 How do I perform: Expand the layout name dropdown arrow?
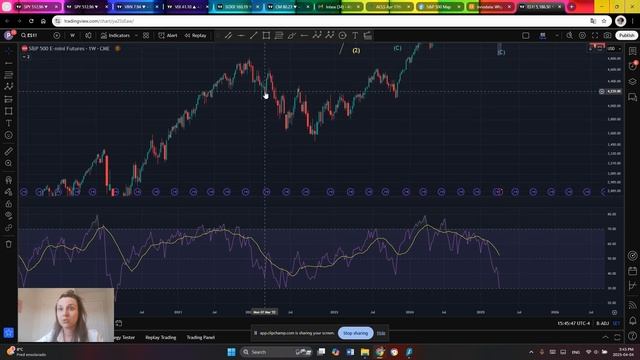[x=557, y=36]
